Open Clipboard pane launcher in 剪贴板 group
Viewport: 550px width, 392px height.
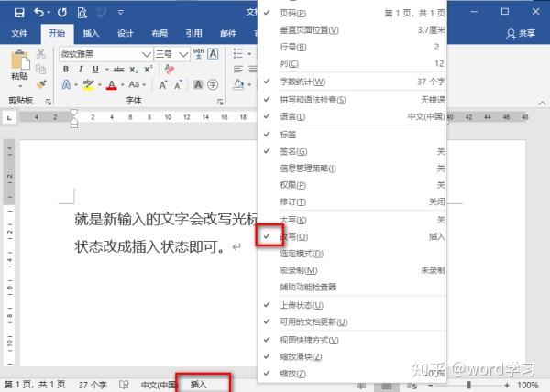[x=48, y=102]
